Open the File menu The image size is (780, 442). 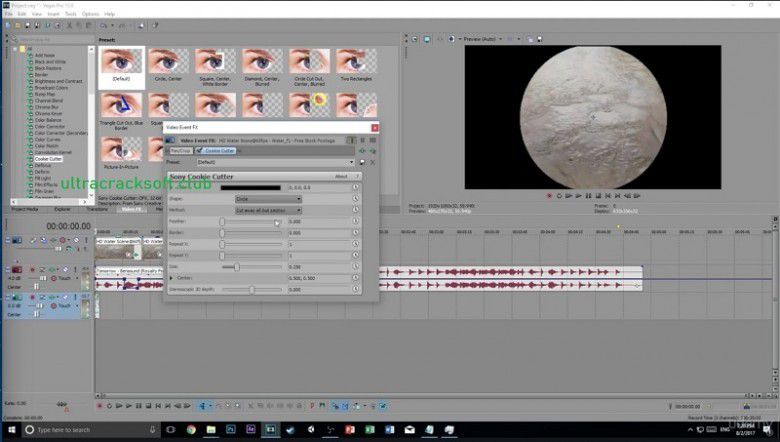tap(8, 14)
